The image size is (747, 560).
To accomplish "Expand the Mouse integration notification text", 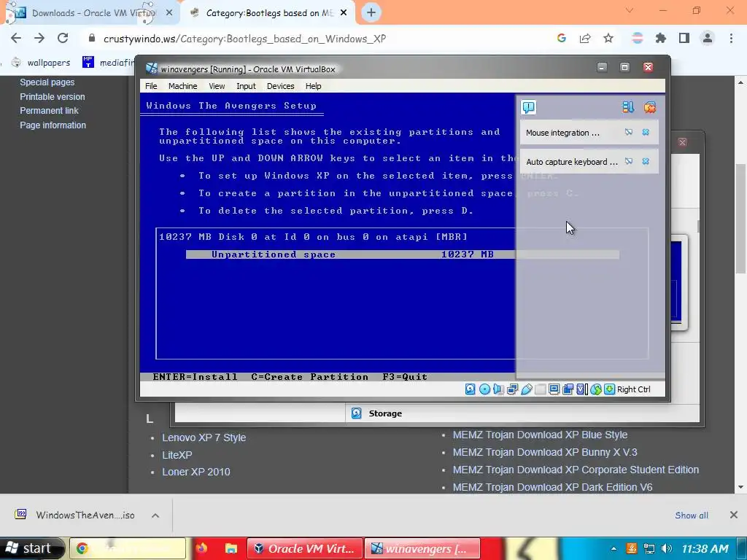I will click(x=562, y=133).
